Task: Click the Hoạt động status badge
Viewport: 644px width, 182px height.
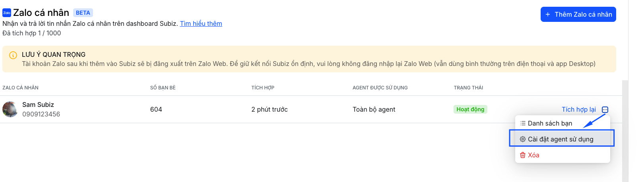Action: (x=470, y=109)
